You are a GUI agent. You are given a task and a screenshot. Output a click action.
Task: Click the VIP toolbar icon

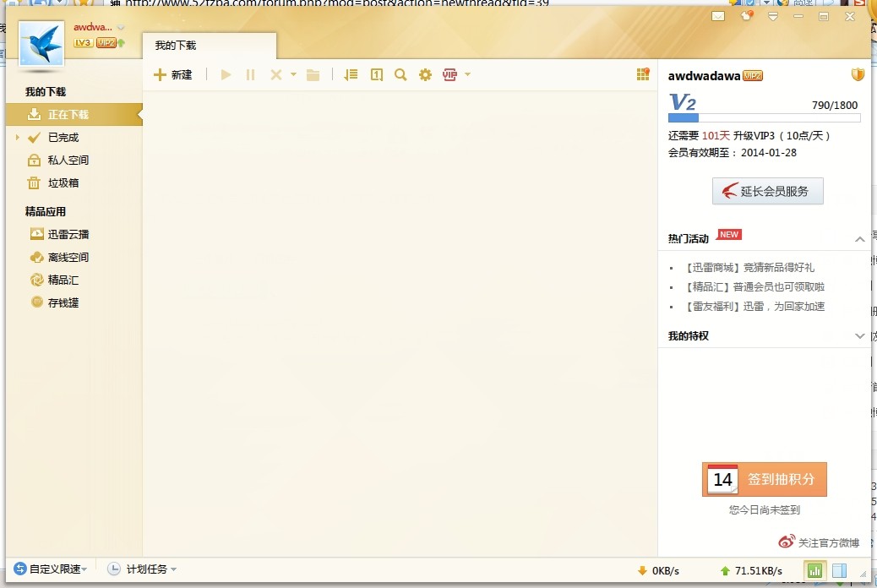pyautogui.click(x=449, y=74)
